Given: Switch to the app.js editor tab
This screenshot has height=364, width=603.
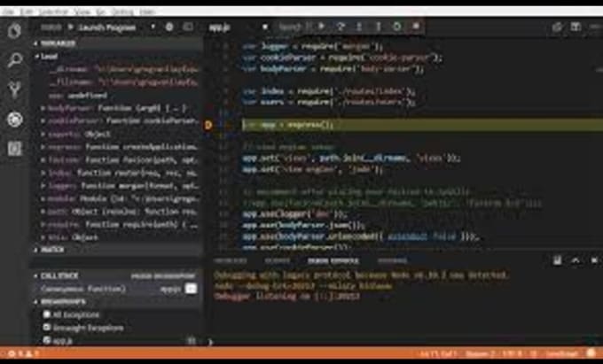Looking at the screenshot, I should (220, 27).
